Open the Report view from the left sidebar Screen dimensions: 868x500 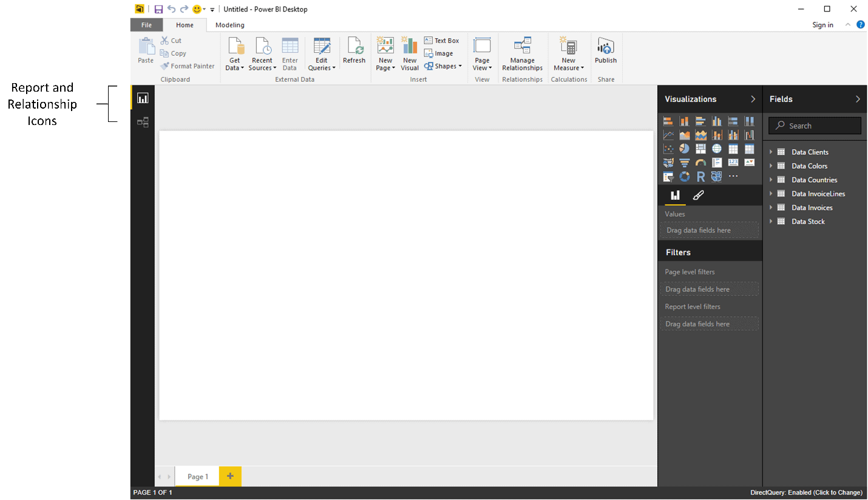pos(143,98)
